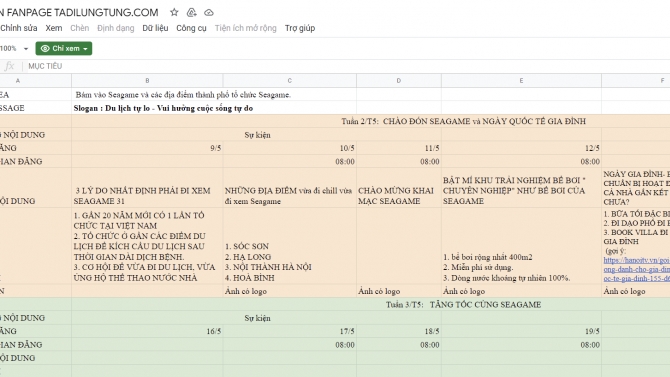The height and width of the screenshot is (377, 670).
Task: Select column F header
Action: [x=636, y=80]
